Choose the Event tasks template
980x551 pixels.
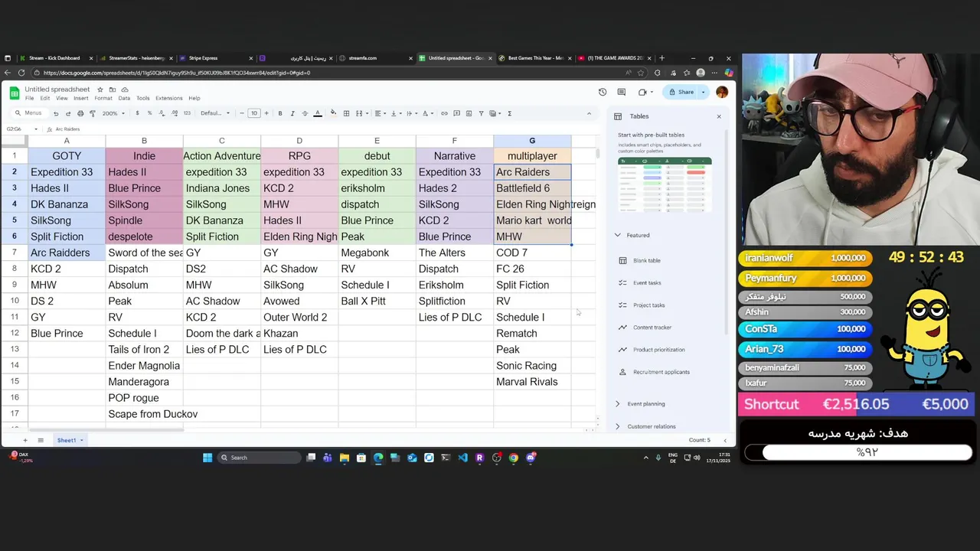[x=646, y=282]
